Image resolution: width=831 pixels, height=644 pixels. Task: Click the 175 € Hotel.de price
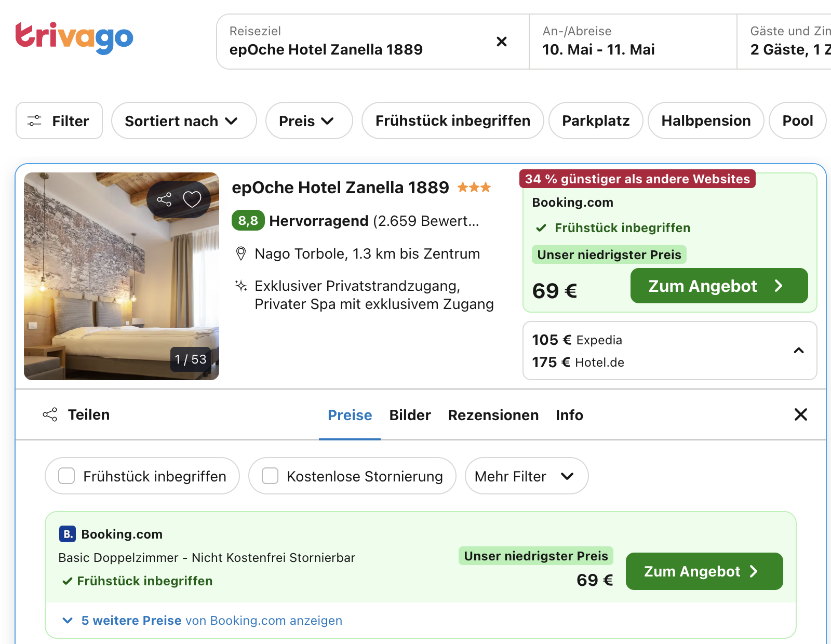[x=578, y=363]
